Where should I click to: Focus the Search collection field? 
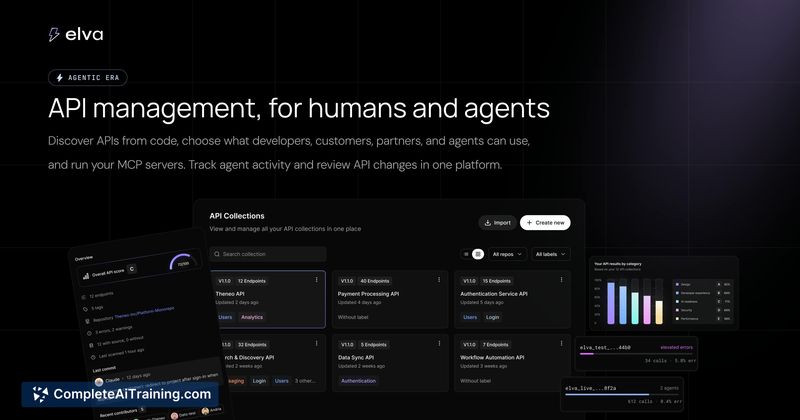(268, 254)
